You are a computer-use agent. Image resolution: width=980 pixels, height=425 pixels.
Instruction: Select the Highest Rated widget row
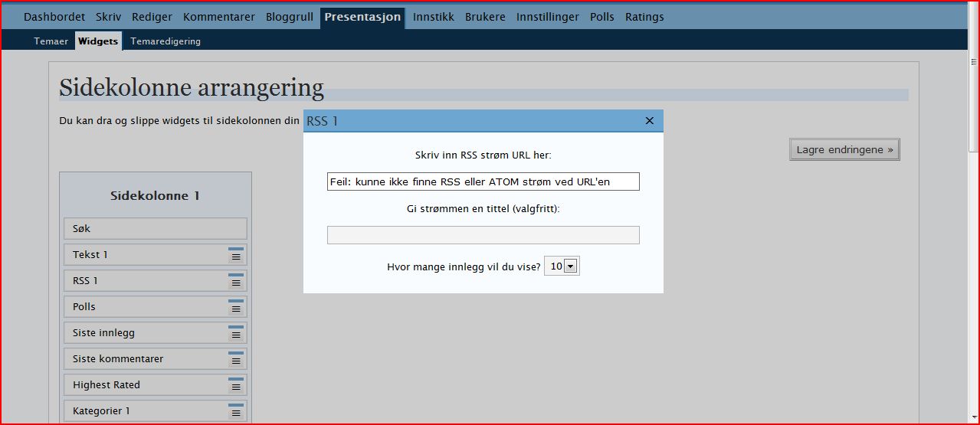156,385
